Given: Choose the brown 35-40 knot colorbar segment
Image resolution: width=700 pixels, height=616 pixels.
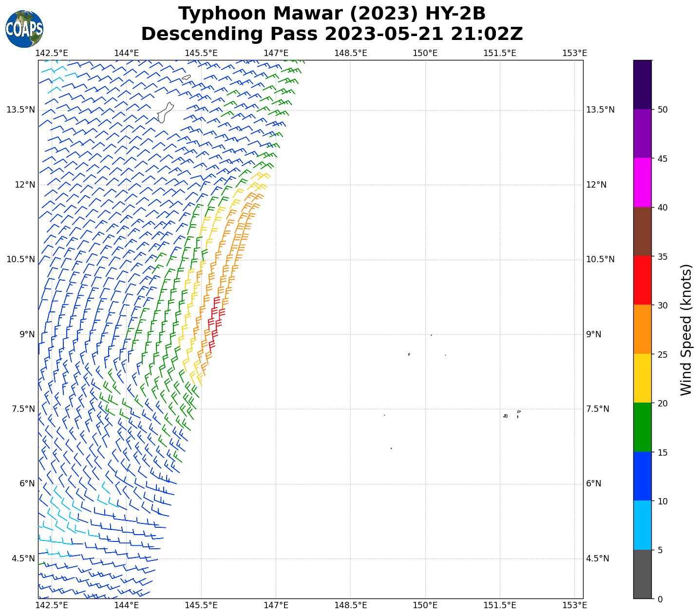Looking at the screenshot, I should pos(642,231).
